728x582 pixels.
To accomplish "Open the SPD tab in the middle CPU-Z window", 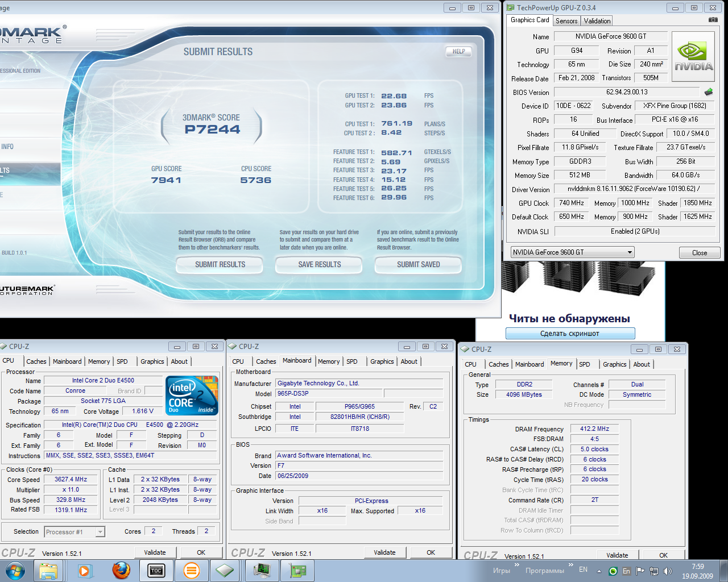I will (x=352, y=361).
